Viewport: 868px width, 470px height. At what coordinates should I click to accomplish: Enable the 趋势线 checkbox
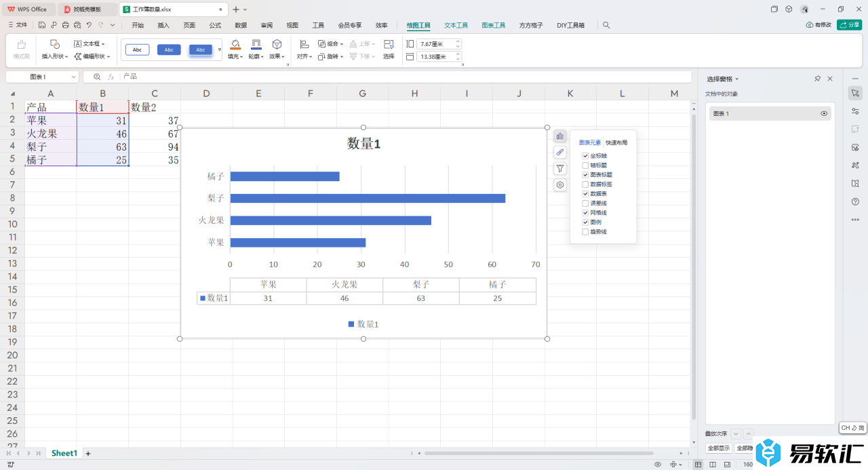pyautogui.click(x=585, y=232)
